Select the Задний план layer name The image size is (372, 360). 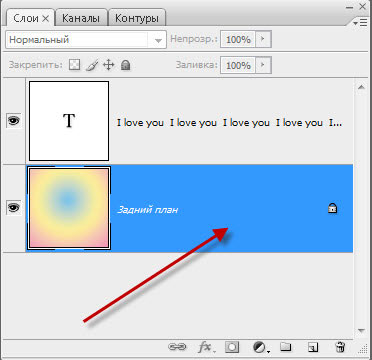tap(147, 210)
